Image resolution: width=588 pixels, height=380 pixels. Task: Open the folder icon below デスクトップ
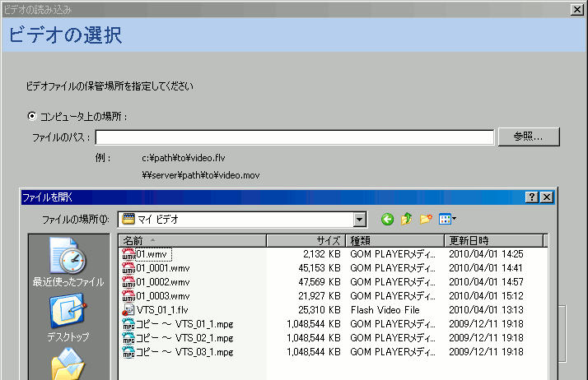[x=68, y=364]
